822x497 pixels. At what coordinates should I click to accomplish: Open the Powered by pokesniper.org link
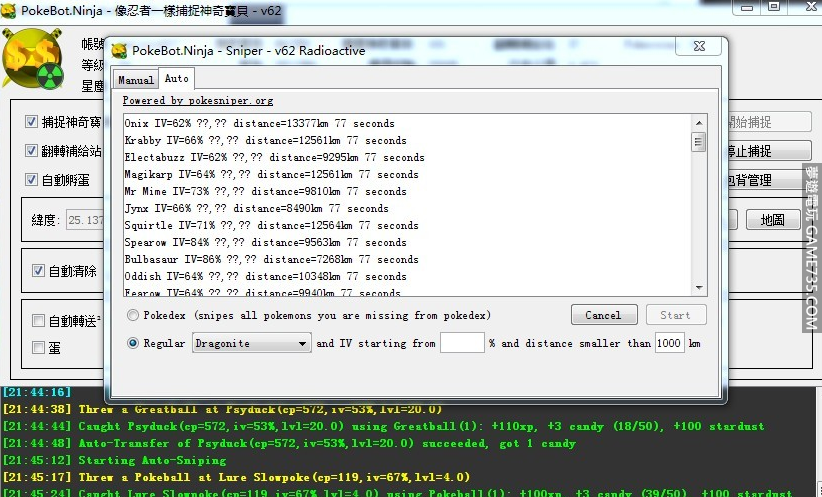click(197, 101)
